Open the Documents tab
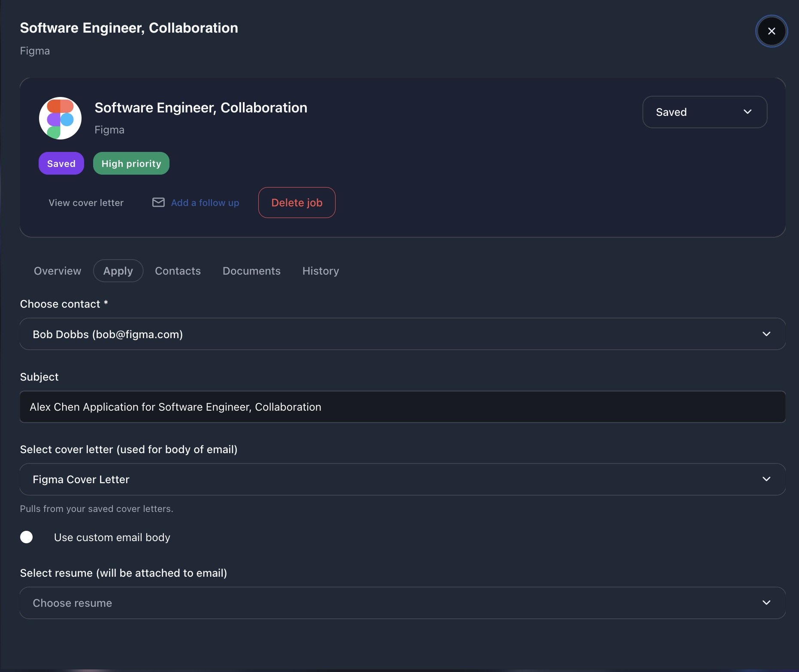The image size is (799, 672). (x=251, y=271)
